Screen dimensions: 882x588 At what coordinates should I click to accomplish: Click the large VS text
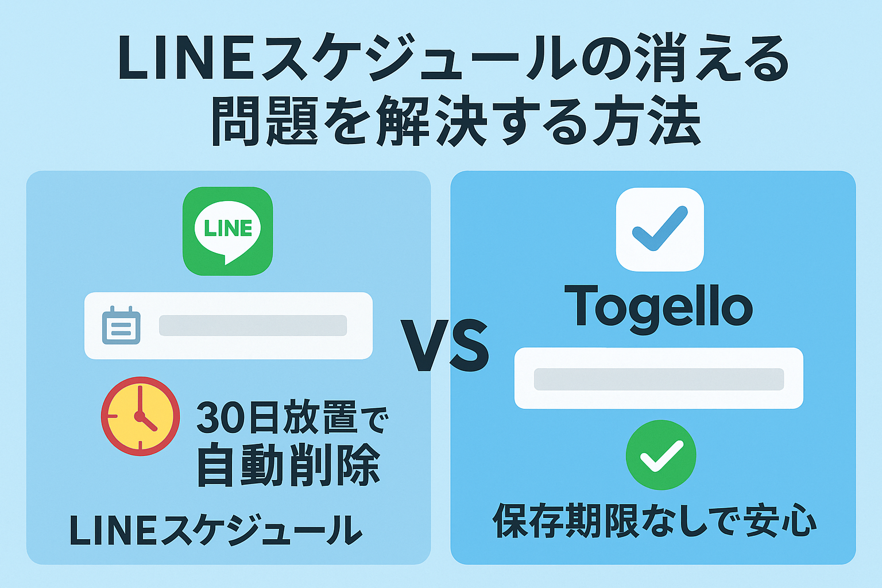pos(445,347)
